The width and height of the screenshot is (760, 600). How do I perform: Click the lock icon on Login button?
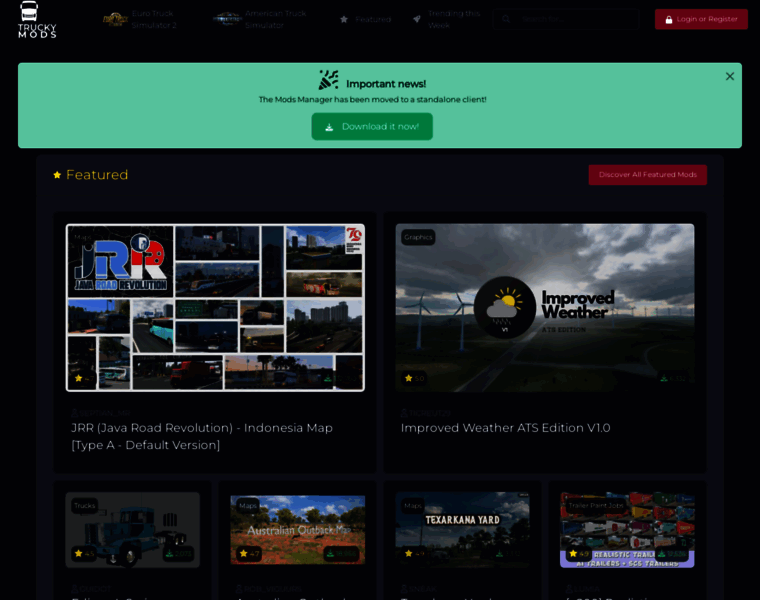(669, 19)
